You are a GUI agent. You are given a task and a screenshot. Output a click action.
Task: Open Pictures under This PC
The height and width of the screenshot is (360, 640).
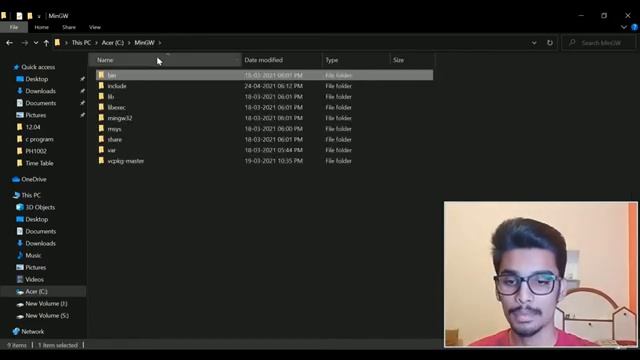tap(36, 267)
